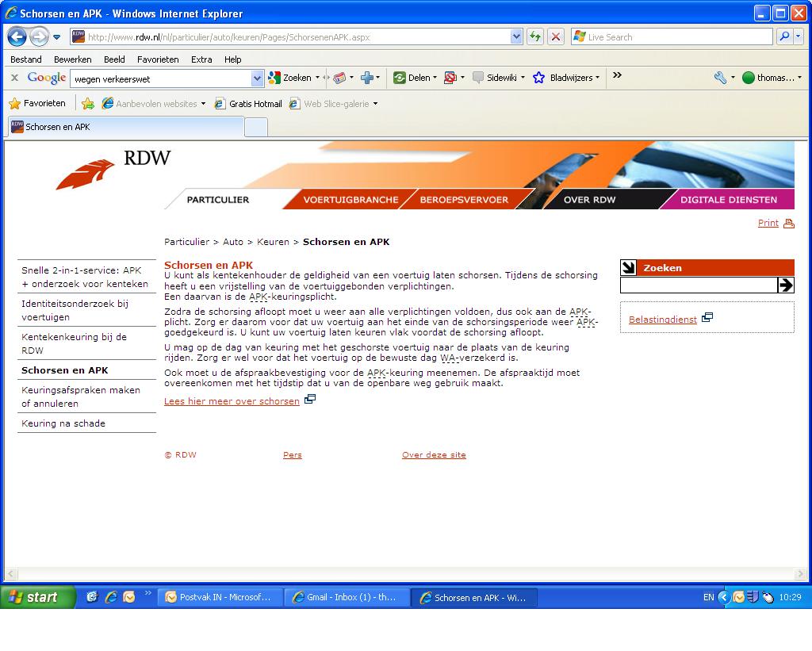Select 'Keuring na schade' in sidebar
This screenshot has height=651, width=812.
pos(63,423)
